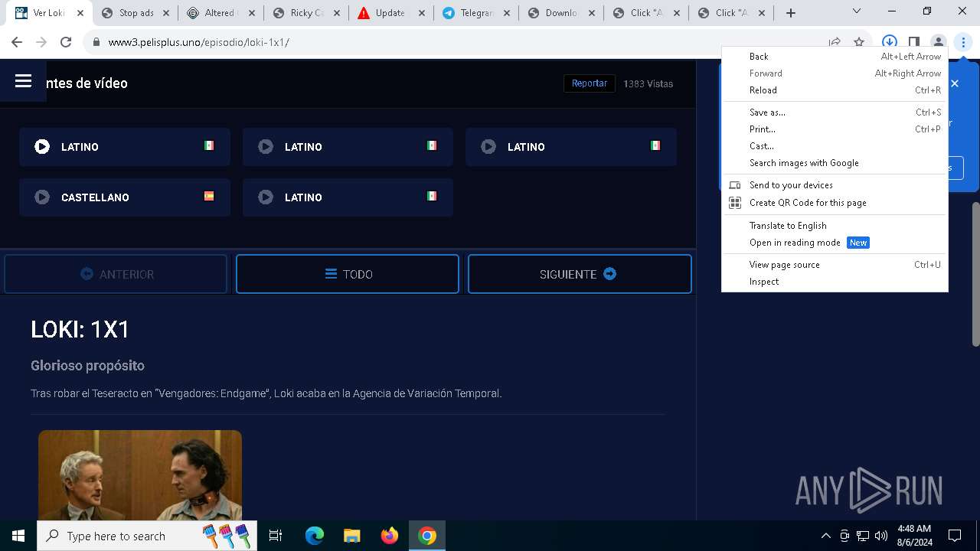This screenshot has width=980, height=551.
Task: Play the third LATINO source in the top row
Action: [x=571, y=147]
